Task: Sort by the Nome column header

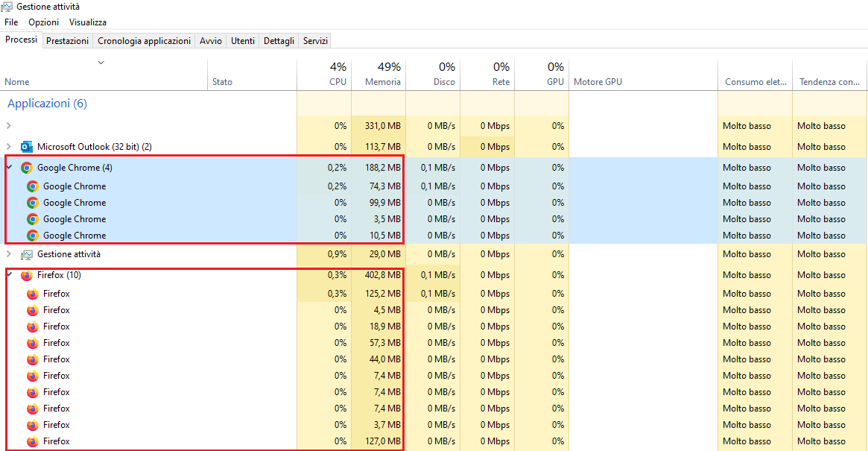Action: (x=104, y=75)
